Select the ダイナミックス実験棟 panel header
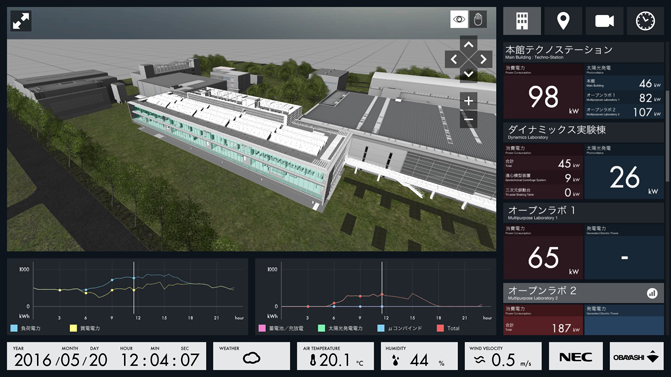 [583, 132]
